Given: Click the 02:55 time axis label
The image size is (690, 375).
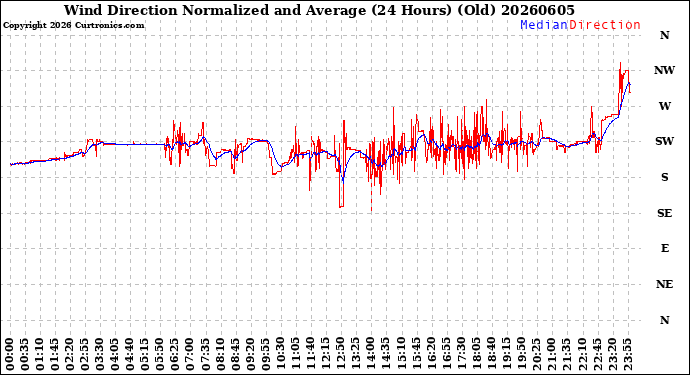Looking at the screenshot, I should [85, 354].
